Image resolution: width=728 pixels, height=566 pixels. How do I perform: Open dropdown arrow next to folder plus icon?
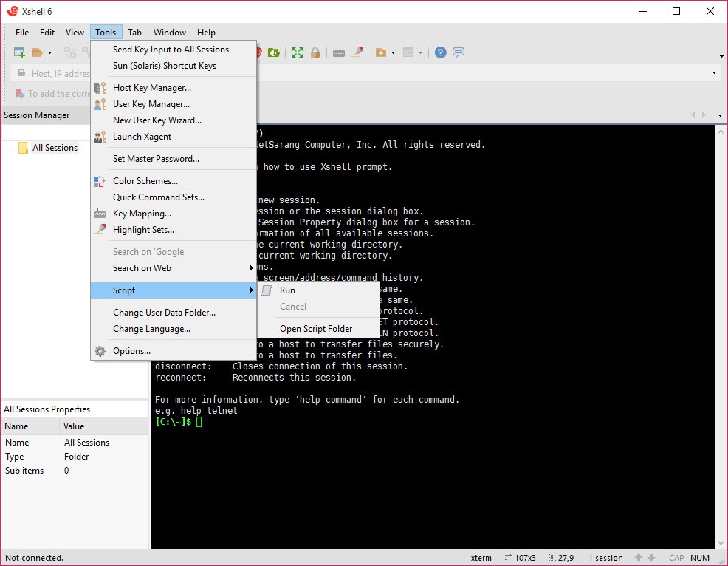393,53
